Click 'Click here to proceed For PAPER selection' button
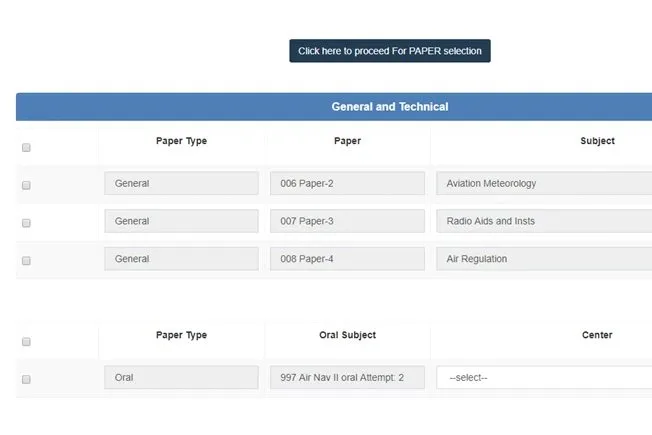The image size is (652, 435). [390, 51]
